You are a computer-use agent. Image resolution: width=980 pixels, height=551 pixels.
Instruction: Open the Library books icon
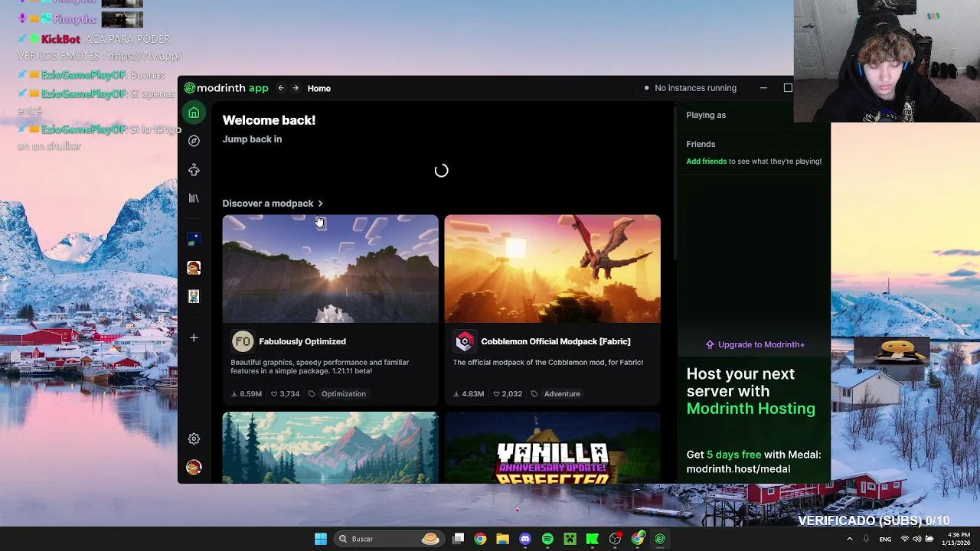pyautogui.click(x=194, y=198)
